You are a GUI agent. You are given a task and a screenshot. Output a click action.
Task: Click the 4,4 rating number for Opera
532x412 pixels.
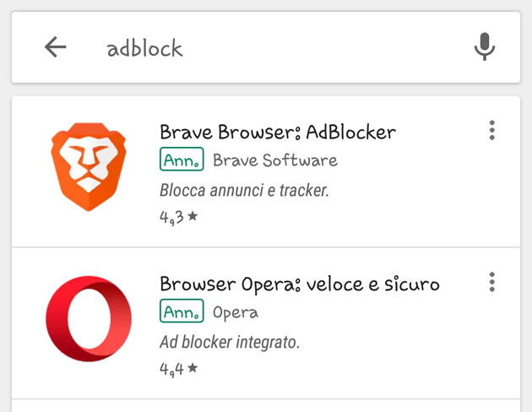coord(171,369)
